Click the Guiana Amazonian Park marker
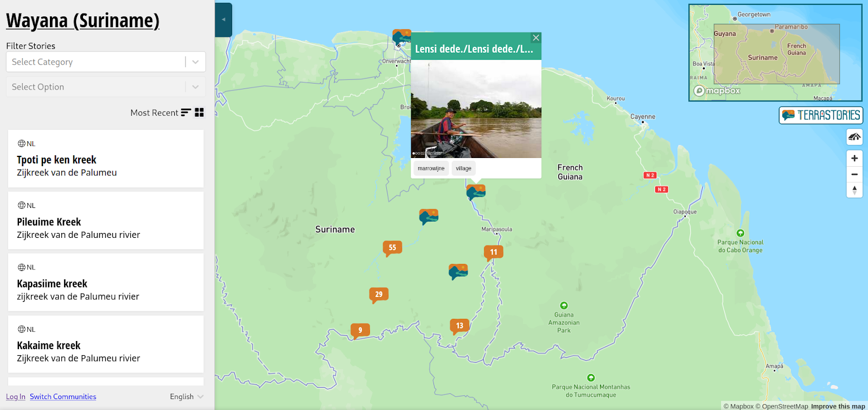Image resolution: width=868 pixels, height=410 pixels. [x=564, y=306]
